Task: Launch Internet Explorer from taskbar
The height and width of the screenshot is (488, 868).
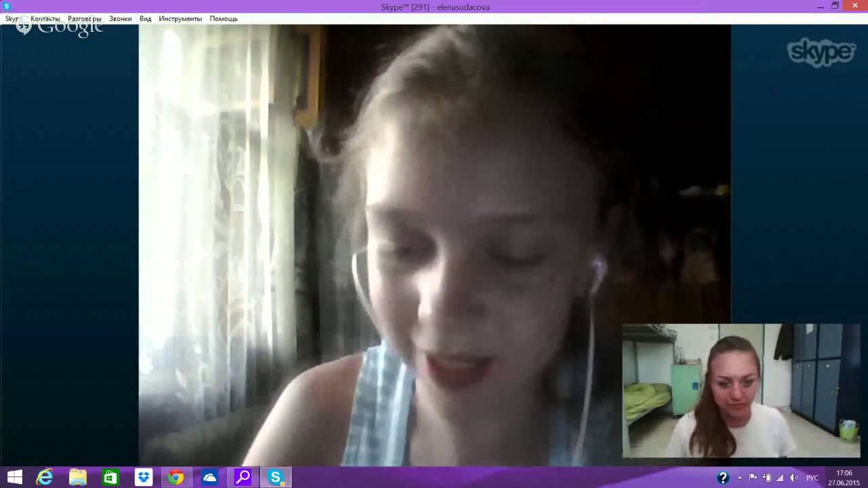Action: pos(45,477)
